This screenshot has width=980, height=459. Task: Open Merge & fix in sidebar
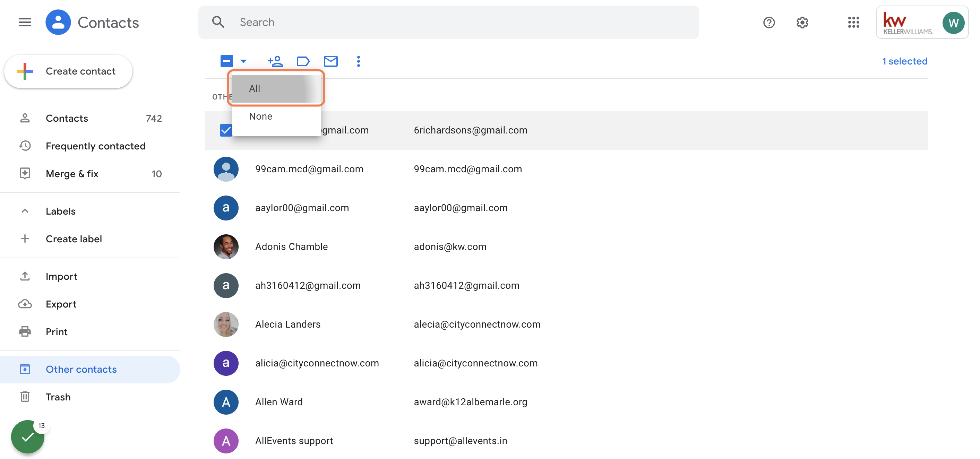90,174
